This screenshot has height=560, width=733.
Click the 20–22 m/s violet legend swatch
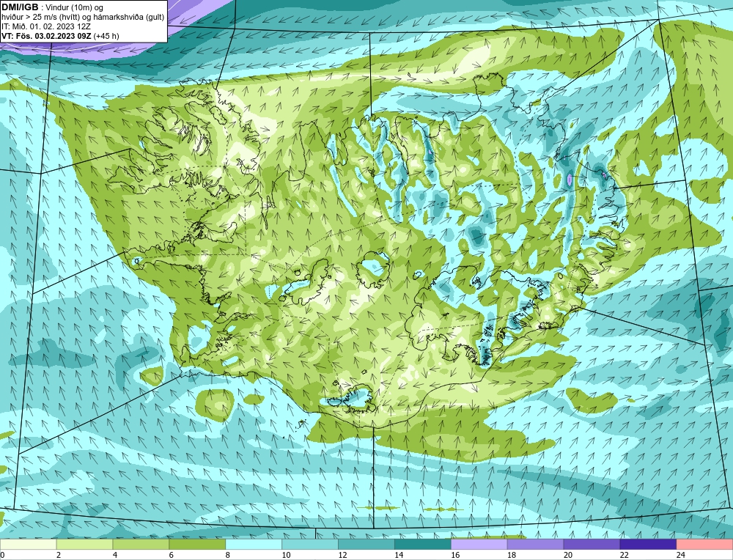(592, 545)
